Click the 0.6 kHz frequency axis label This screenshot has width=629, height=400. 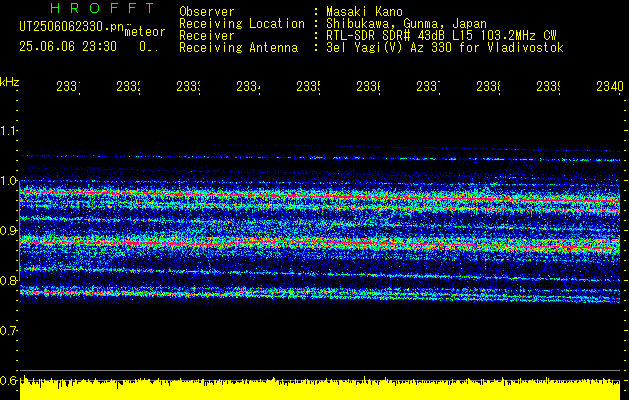(8, 380)
